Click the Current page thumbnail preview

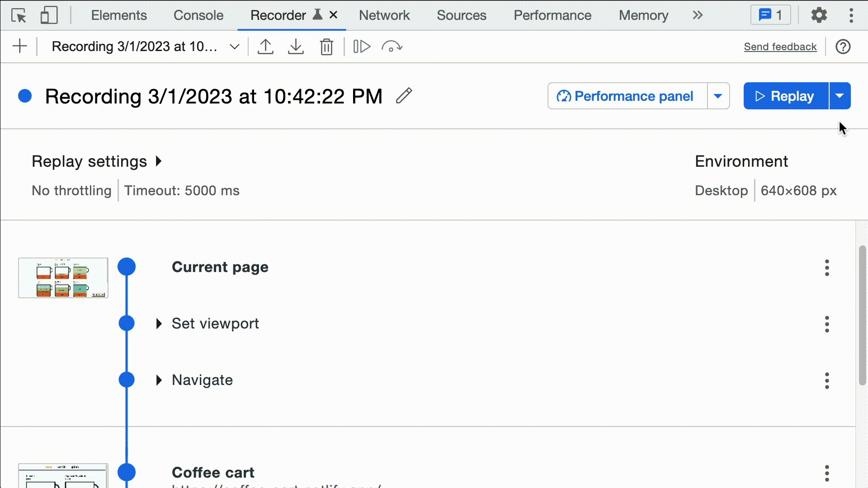coord(62,277)
